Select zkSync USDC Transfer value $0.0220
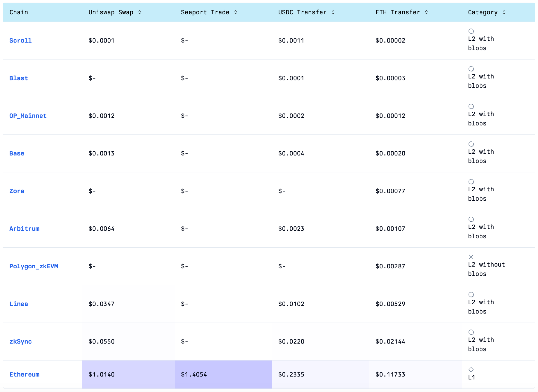 pos(291,342)
